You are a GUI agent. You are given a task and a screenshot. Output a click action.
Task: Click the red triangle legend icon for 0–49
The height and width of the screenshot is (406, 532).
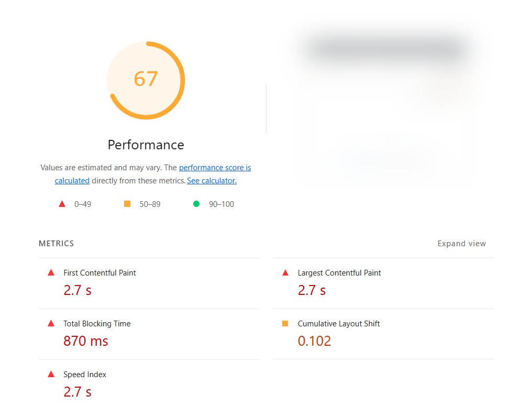click(x=62, y=204)
